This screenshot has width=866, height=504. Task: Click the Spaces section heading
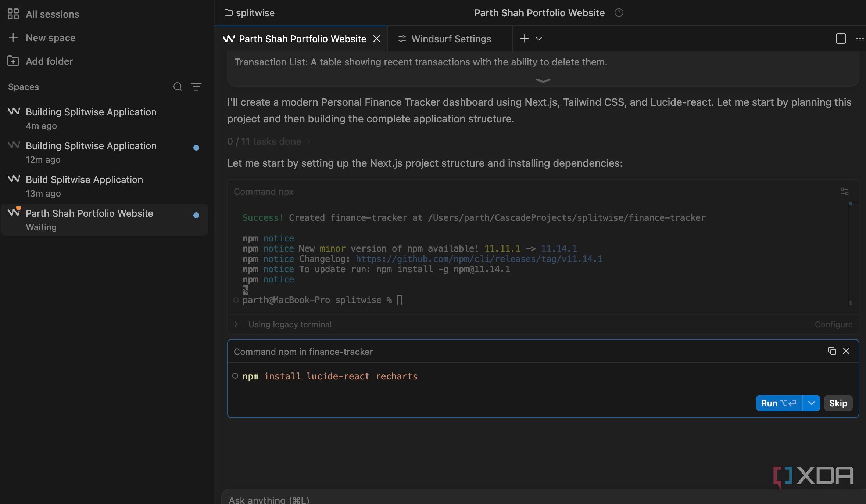coord(24,87)
